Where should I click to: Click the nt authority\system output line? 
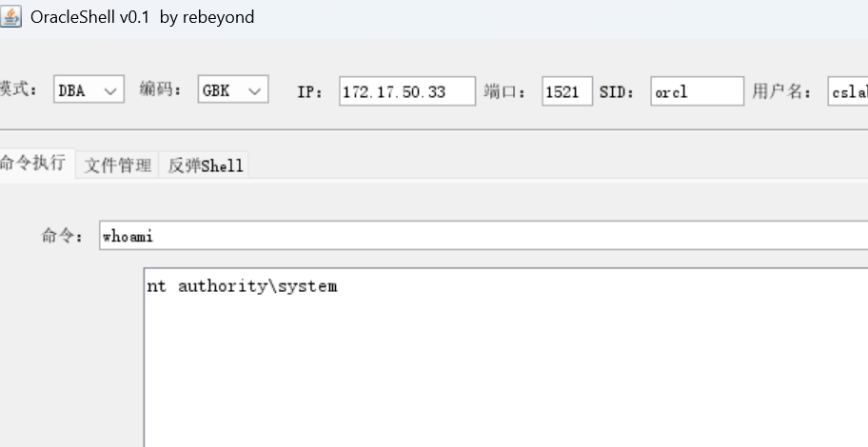(x=242, y=286)
